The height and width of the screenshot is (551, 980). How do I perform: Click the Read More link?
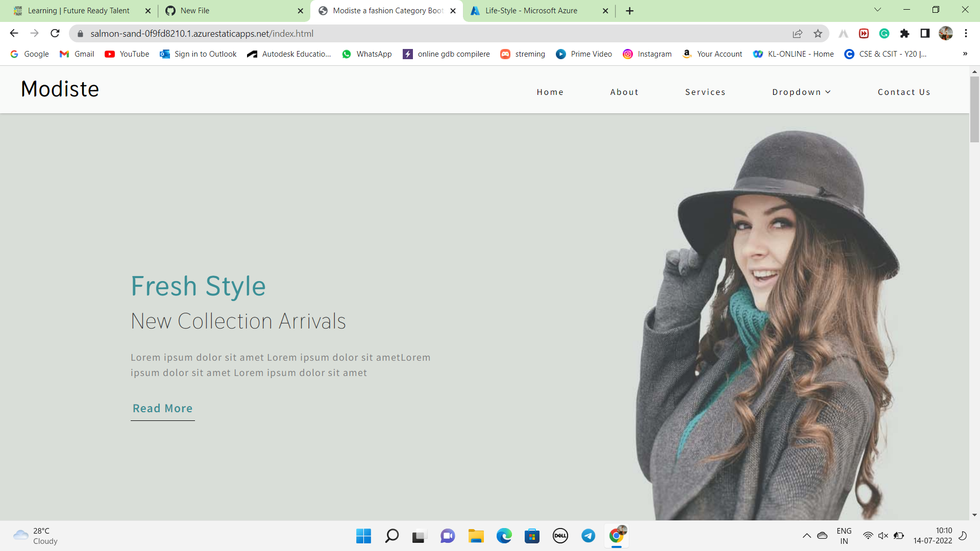163,409
